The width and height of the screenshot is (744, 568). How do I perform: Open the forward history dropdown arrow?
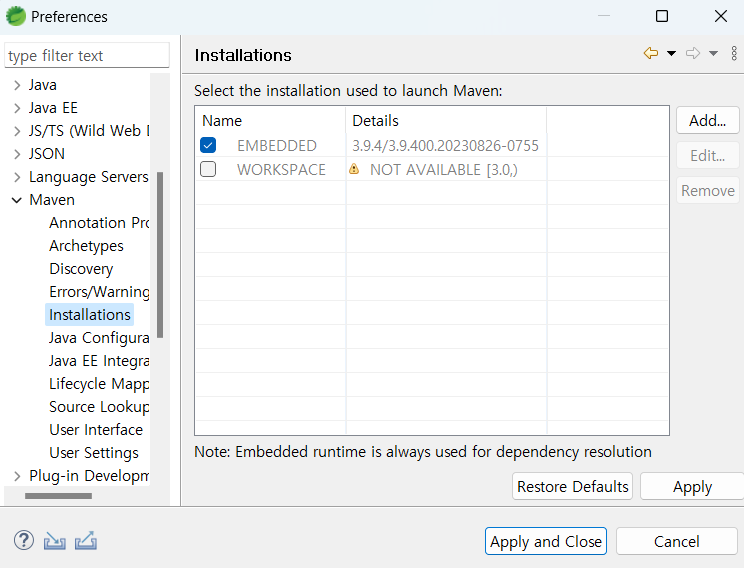pos(713,53)
